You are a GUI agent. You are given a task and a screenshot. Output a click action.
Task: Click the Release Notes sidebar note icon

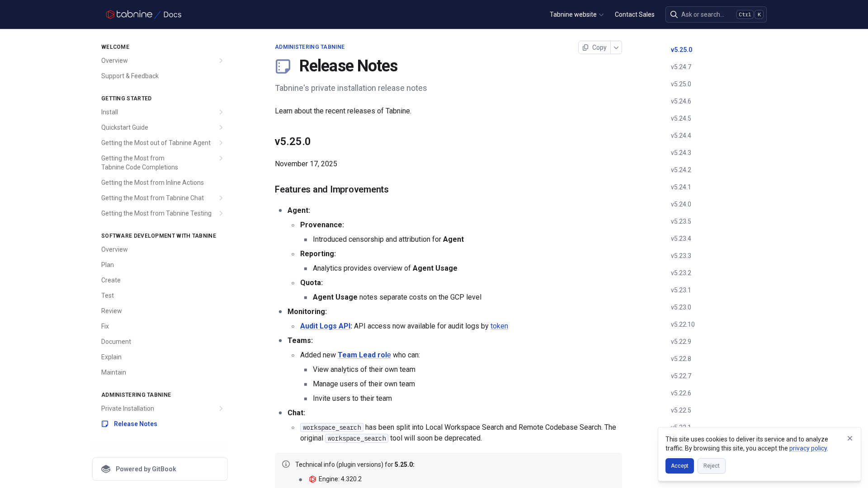[105, 424]
